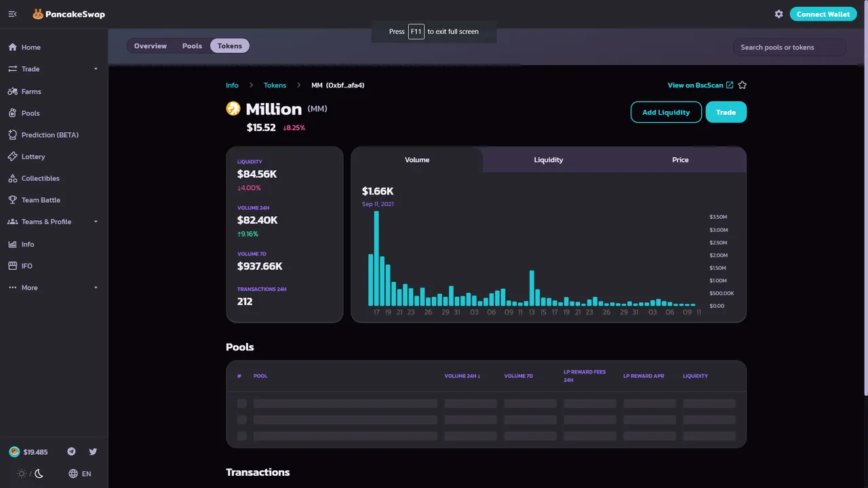Show the Price chart tab

[680, 160]
